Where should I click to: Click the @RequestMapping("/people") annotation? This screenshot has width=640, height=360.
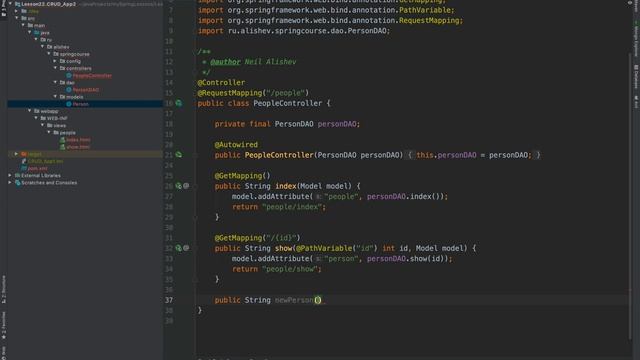253,93
